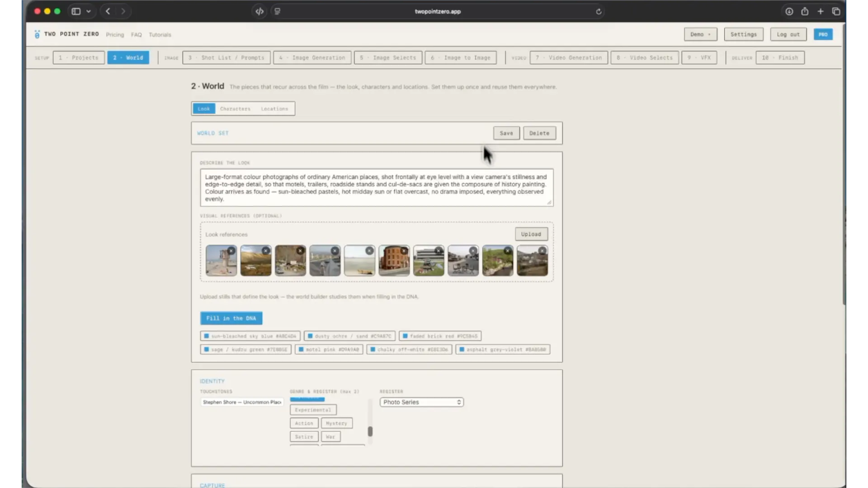Go to step 7 Video Generation
868x488 pixels.
(569, 58)
